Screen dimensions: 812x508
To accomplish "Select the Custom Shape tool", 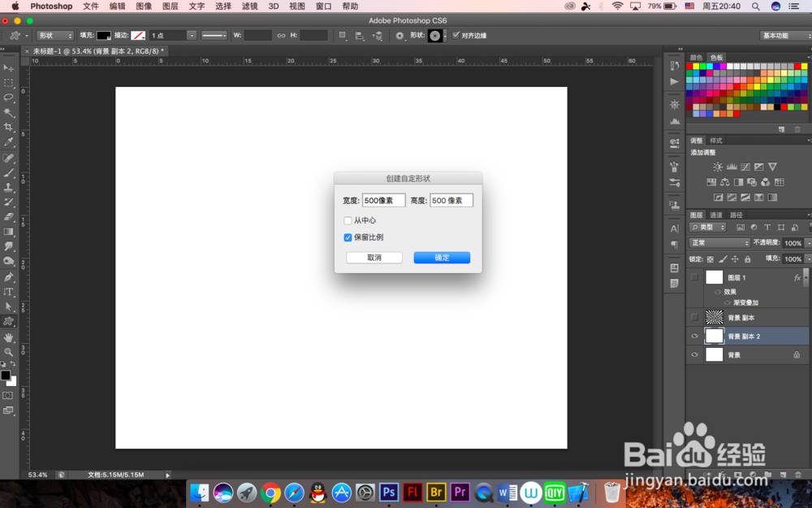I will tap(8, 321).
